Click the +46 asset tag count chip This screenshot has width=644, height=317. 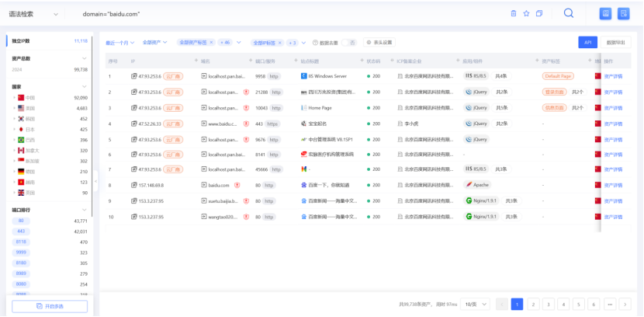[x=225, y=43]
